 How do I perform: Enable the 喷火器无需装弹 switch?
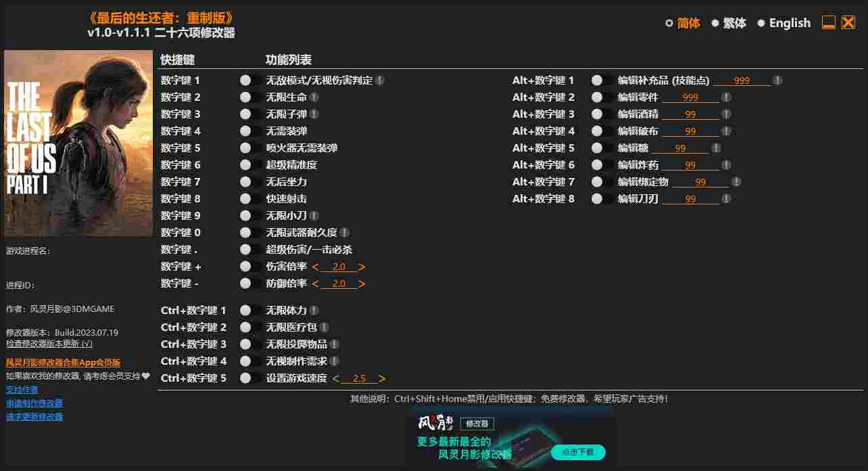coord(251,148)
